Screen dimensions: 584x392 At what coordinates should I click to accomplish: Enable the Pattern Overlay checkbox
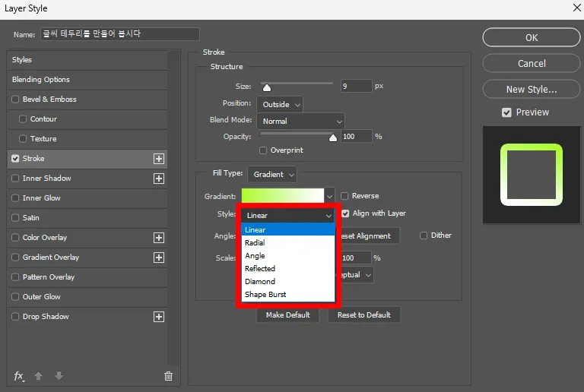(x=15, y=277)
